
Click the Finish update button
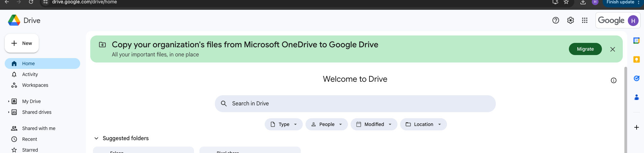620,2
